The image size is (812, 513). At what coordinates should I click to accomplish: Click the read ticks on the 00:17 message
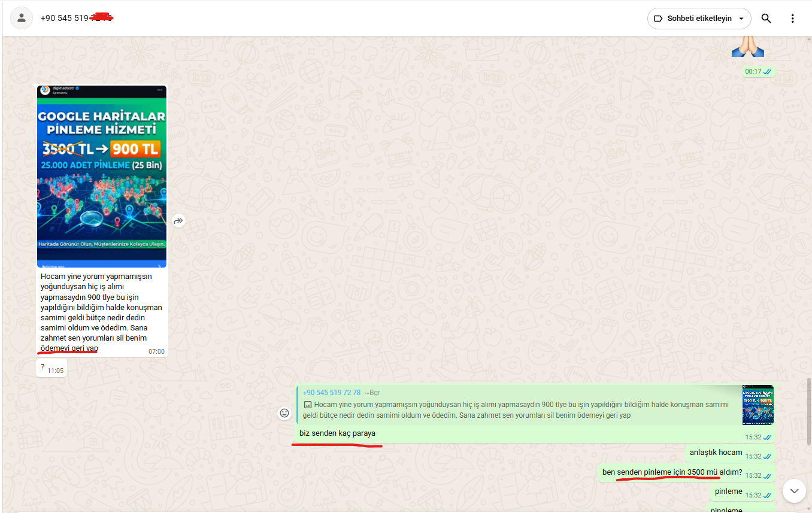click(767, 72)
